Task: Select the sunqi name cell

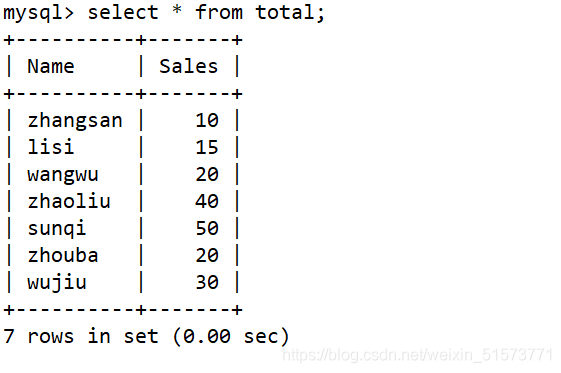Action: (x=57, y=229)
